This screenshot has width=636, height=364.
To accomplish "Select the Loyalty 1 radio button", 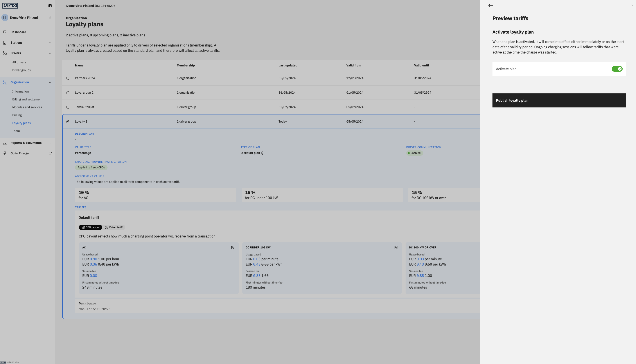I will point(68,122).
